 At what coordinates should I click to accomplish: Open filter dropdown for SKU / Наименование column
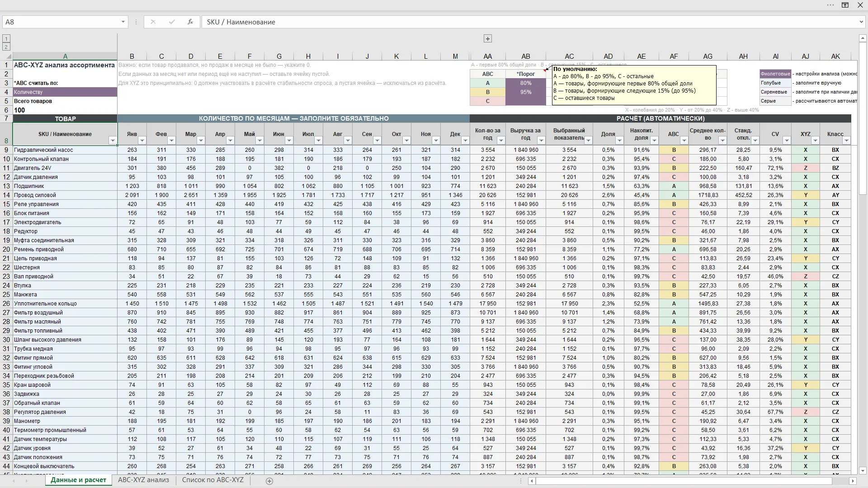113,141
